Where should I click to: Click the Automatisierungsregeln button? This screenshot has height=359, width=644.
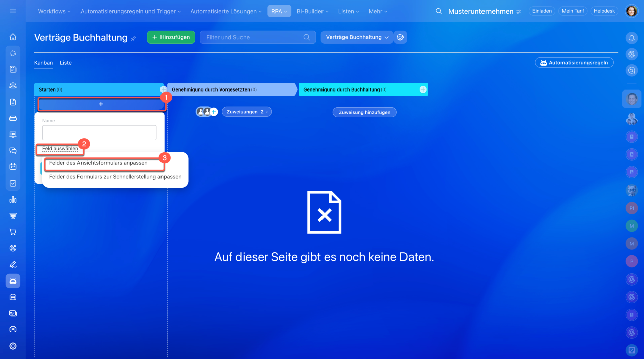click(x=574, y=63)
